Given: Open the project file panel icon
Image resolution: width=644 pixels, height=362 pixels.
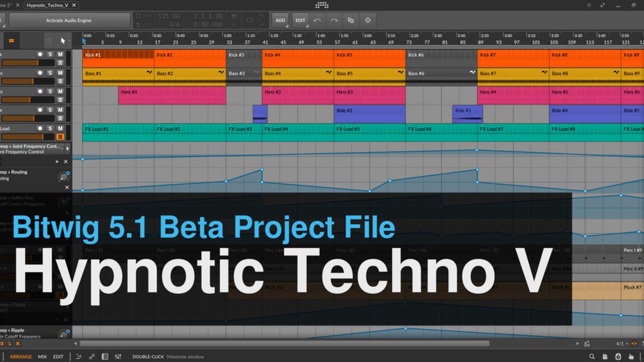Looking at the screenshot, I should pos(605,356).
